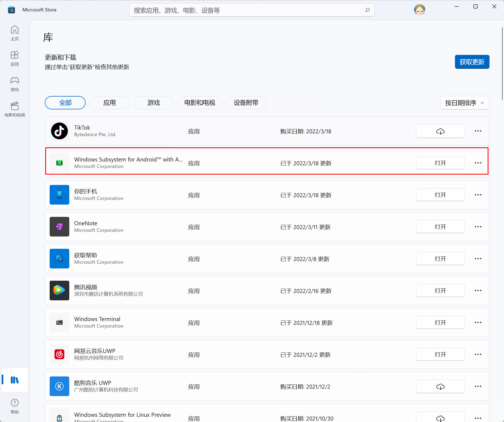Open 获取帮助 with 打开 button
This screenshot has width=504, height=422.
(x=440, y=259)
